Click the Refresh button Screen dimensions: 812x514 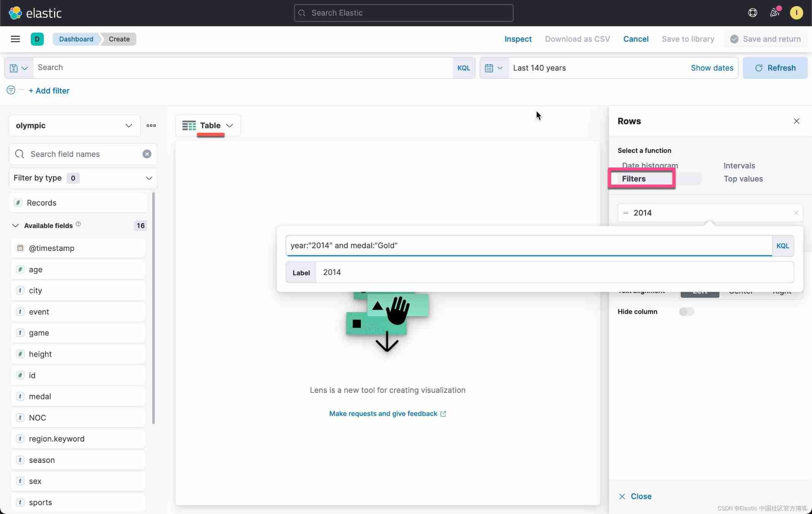click(775, 68)
